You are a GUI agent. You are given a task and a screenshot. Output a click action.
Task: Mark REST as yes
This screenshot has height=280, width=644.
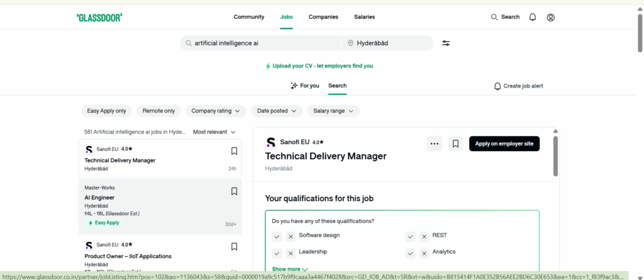point(411,237)
